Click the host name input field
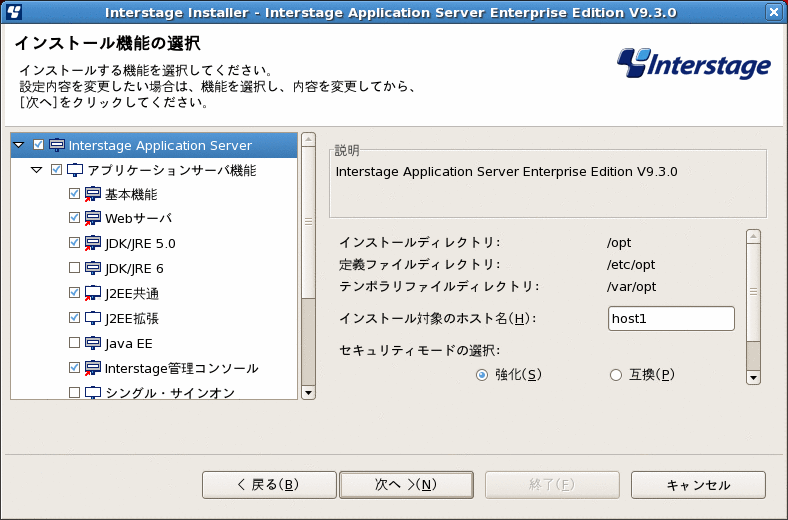 pyautogui.click(x=671, y=319)
